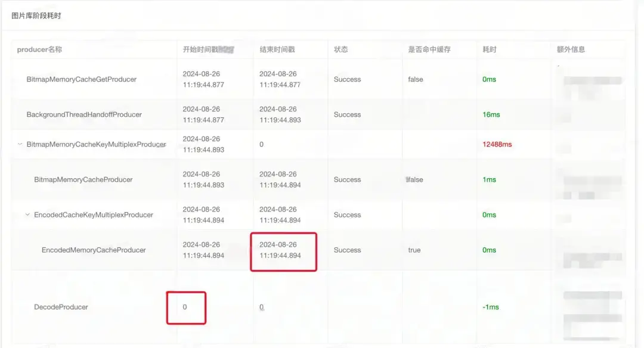Click 0ms duration of BitmapMemoryCacheGetProducer
The width and height of the screenshot is (644, 348).
point(489,79)
